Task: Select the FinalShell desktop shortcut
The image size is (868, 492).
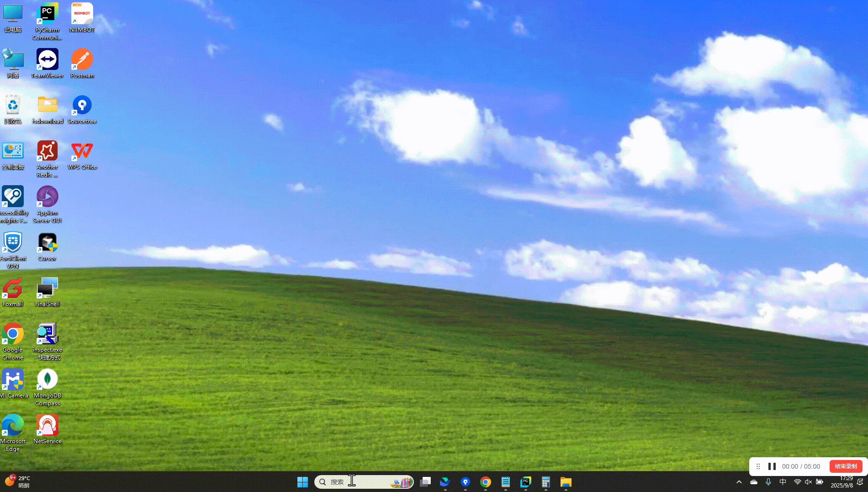Action: (47, 293)
